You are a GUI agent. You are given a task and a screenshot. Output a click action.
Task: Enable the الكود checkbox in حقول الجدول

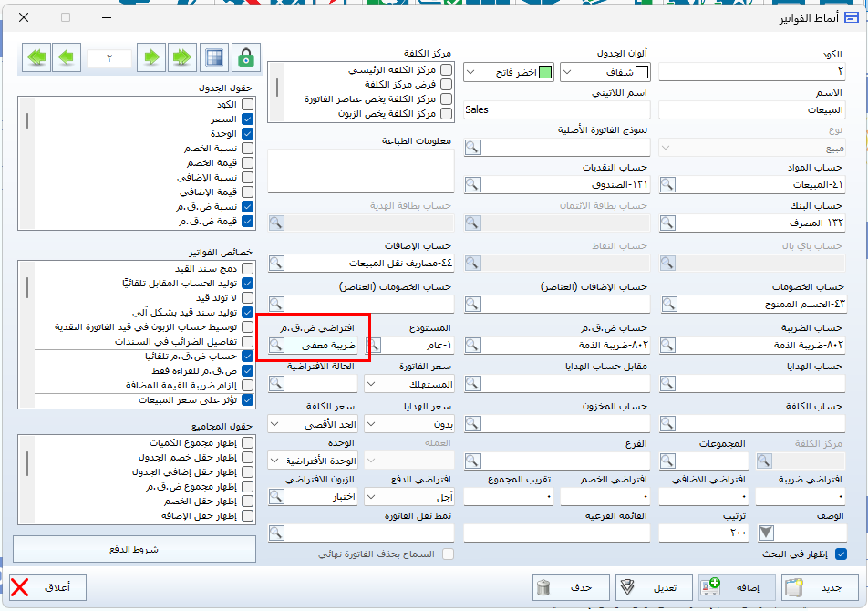(247, 105)
